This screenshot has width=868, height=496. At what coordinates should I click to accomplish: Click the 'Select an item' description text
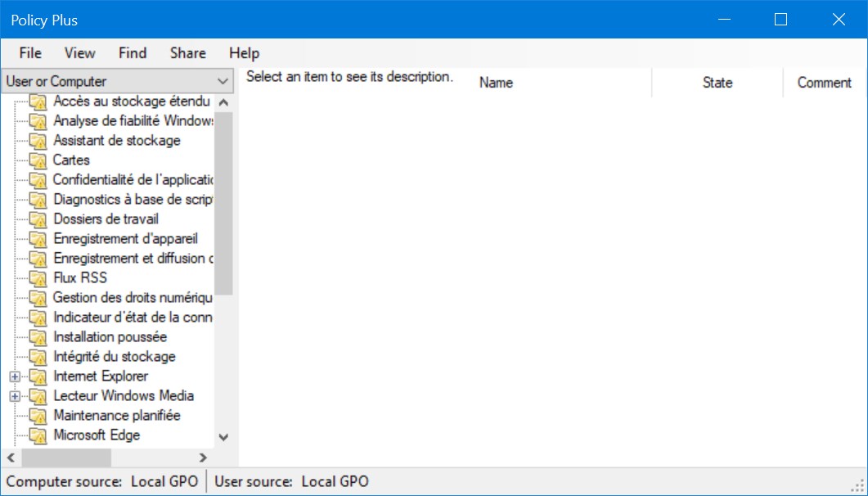[x=350, y=77]
